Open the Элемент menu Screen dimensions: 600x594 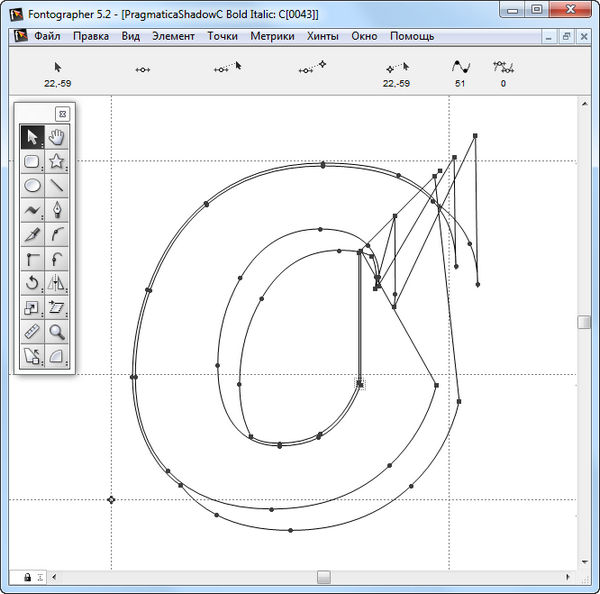pos(174,36)
